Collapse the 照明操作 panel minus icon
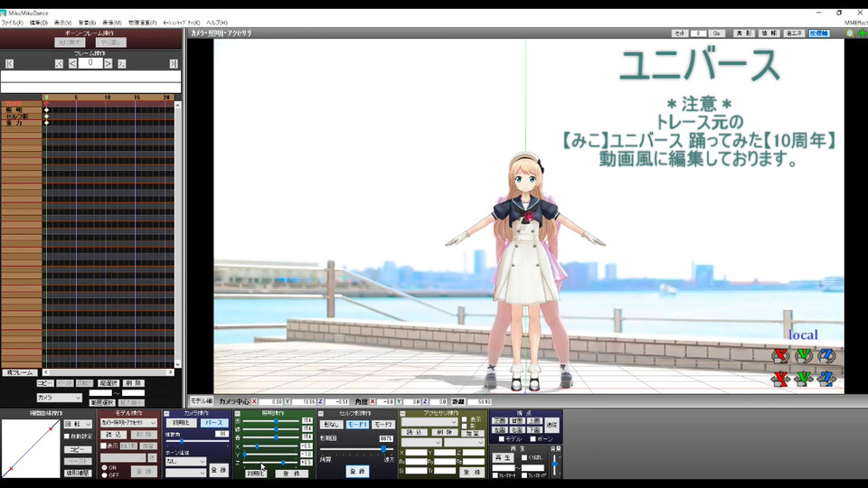This screenshot has width=868, height=488. [238, 413]
